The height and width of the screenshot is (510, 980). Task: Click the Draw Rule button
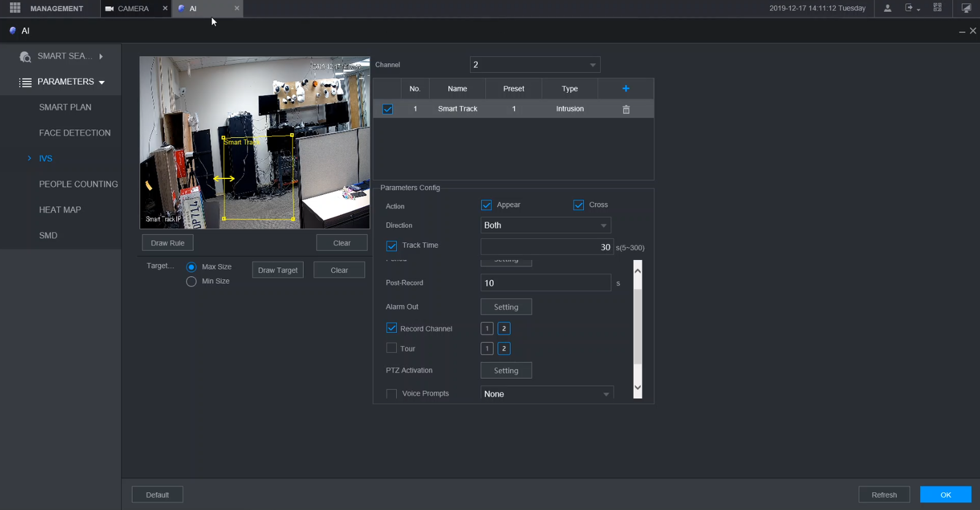tap(167, 243)
